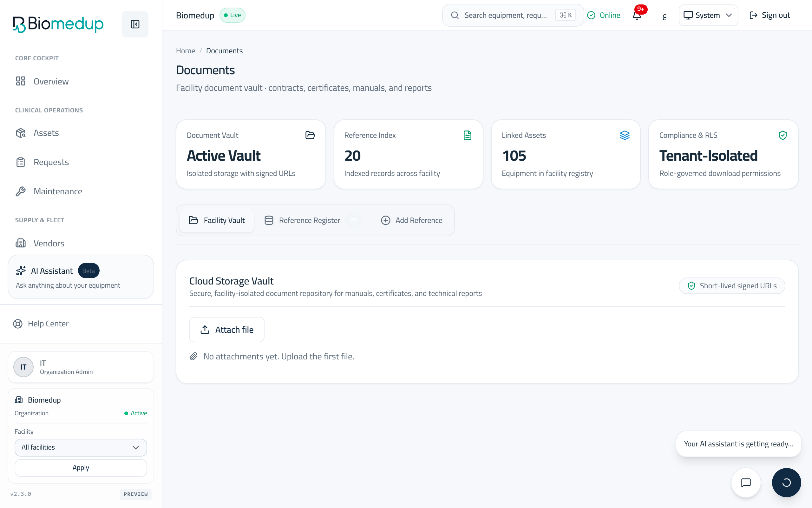This screenshot has width=812, height=508.
Task: Expand the System theme dropdown
Action: pyautogui.click(x=708, y=15)
